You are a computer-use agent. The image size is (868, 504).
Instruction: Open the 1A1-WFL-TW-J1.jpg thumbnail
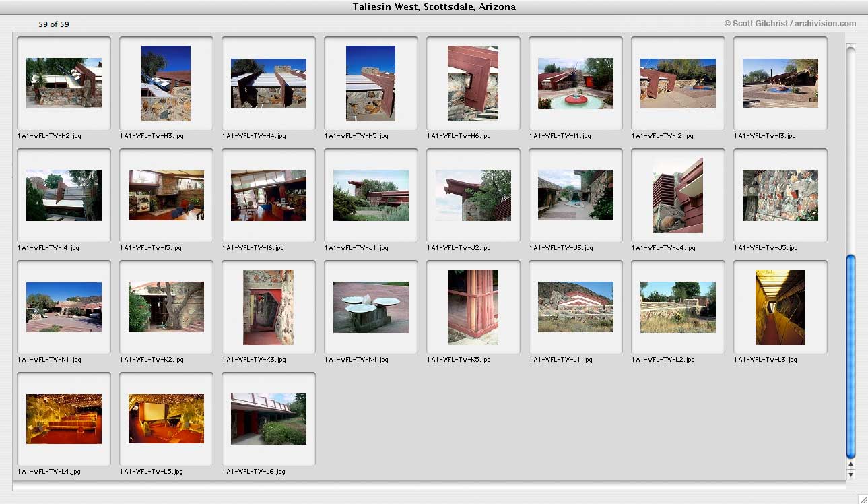click(371, 195)
